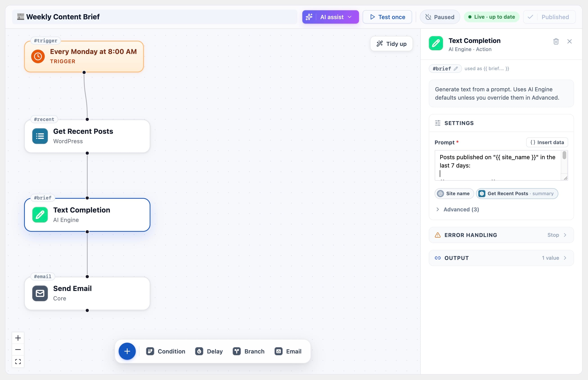Screen dimensions: 588x380
Task: Click the workflow title field
Action: pos(155,17)
